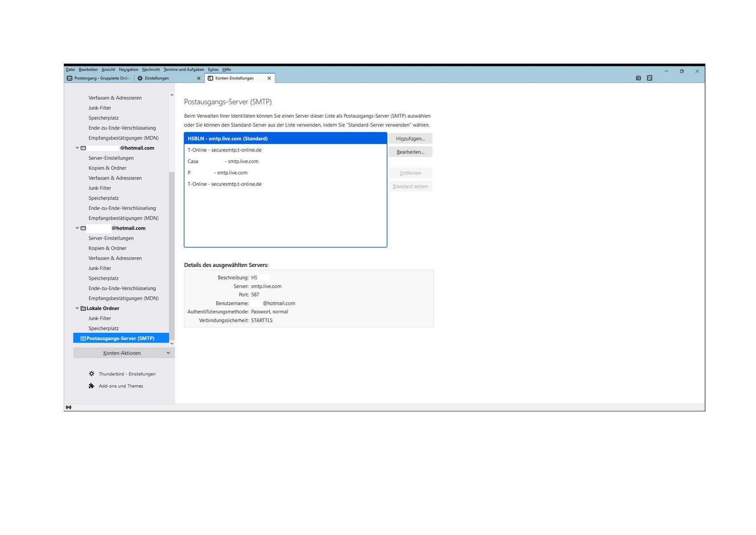The image size is (756, 535).
Task: Collapse the first hotmail.com account
Action: (77, 148)
